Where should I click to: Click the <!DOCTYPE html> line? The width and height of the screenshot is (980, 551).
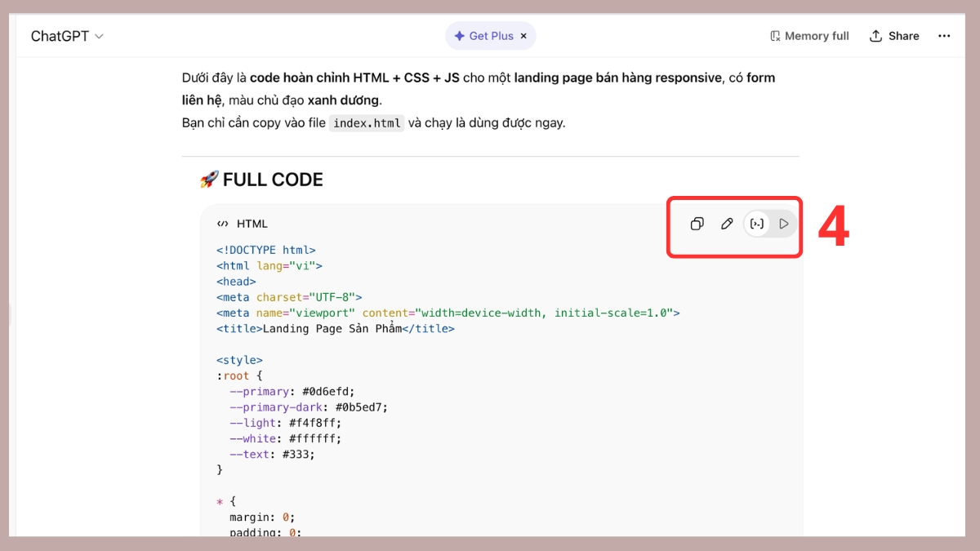tap(266, 251)
